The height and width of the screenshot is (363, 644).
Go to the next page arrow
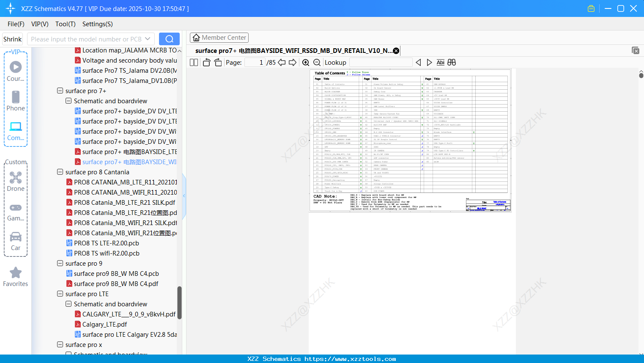[x=293, y=62]
